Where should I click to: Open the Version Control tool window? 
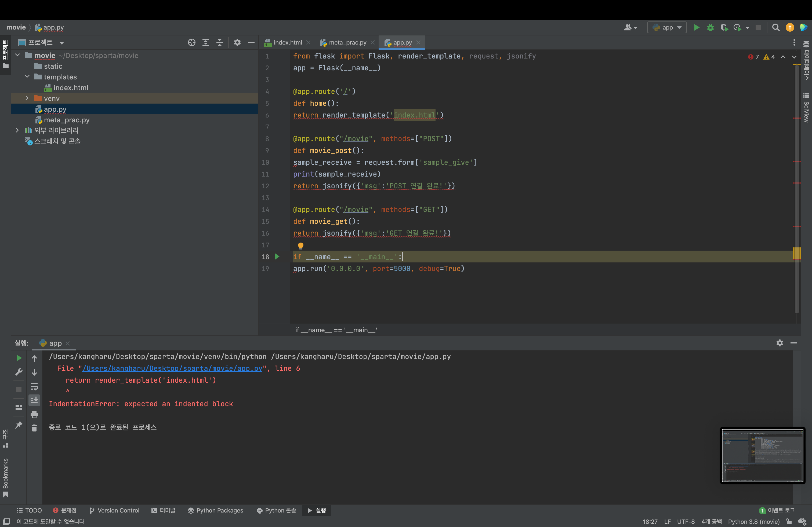point(114,510)
